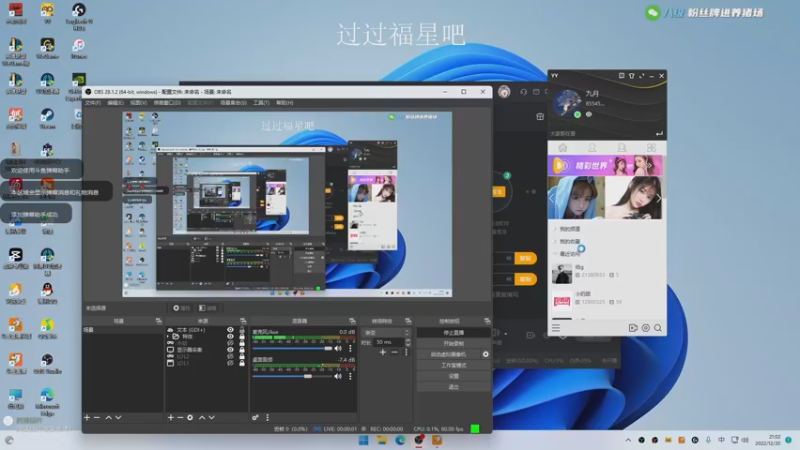The image size is (800, 450).
Task: Click 工作室模式 button
Action: [453, 365]
